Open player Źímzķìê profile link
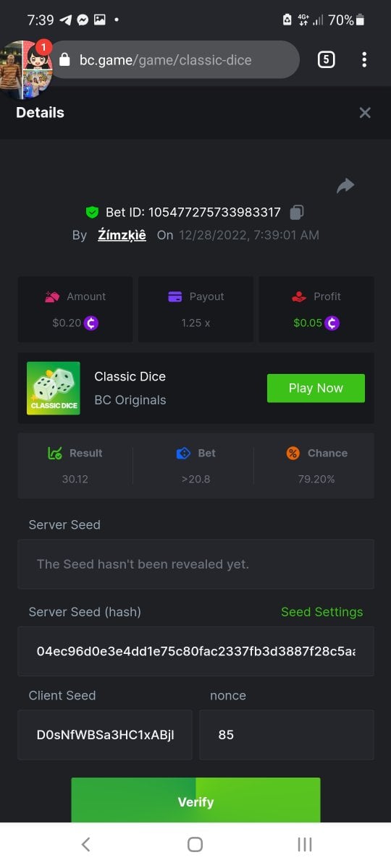The image size is (391, 868). coord(122,235)
